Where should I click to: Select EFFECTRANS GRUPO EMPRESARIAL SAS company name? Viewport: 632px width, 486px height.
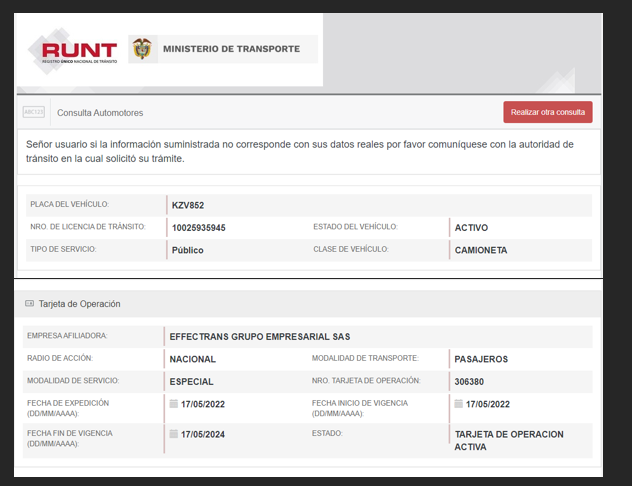tap(260, 336)
